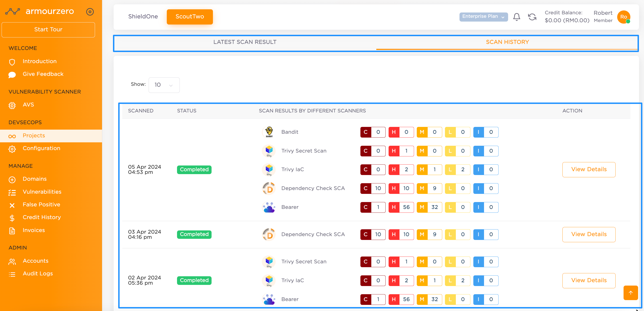Open the Show 10 entries dropdown

tap(164, 85)
